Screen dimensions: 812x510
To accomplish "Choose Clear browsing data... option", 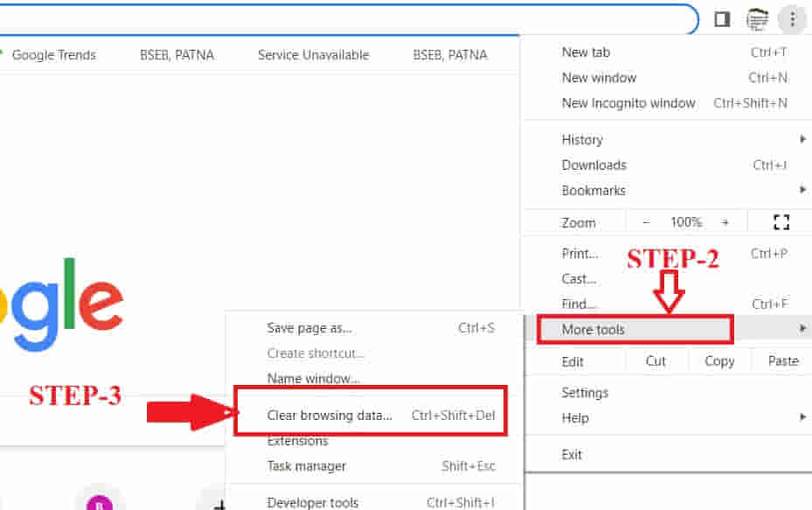I will coord(376,416).
